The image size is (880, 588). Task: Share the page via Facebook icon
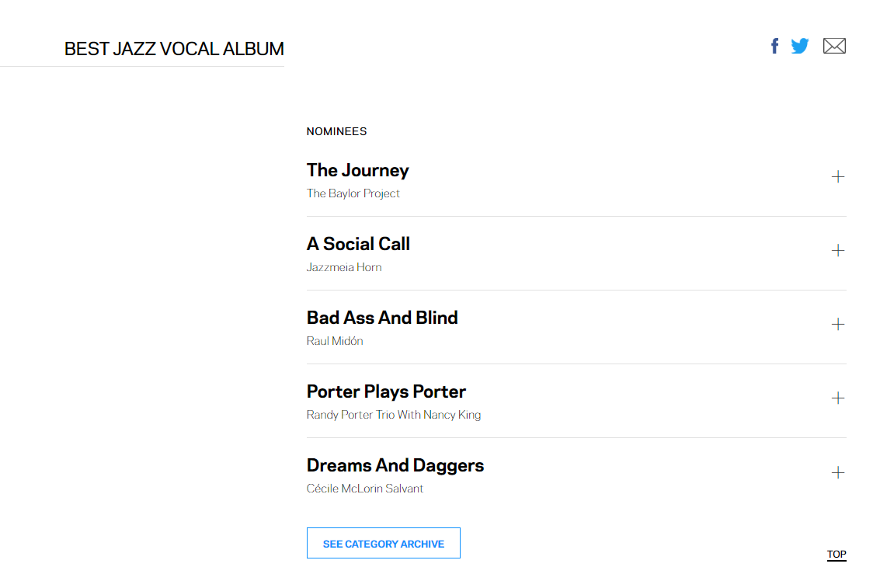pos(774,46)
